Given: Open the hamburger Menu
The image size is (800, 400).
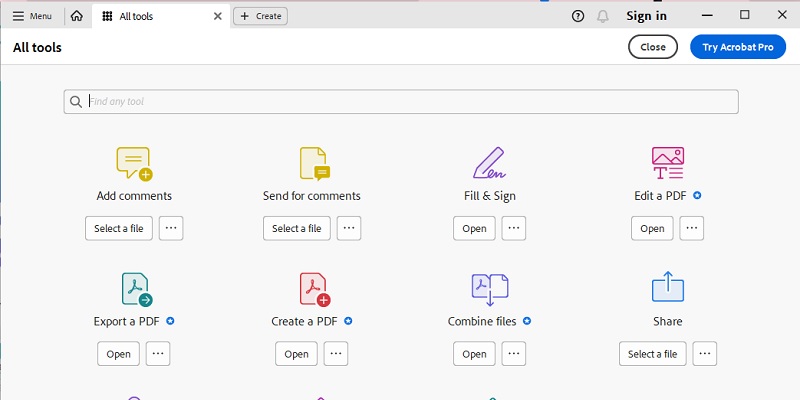Looking at the screenshot, I should (x=32, y=16).
